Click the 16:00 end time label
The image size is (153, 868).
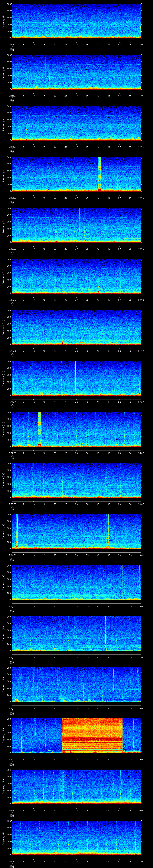pos(141,96)
